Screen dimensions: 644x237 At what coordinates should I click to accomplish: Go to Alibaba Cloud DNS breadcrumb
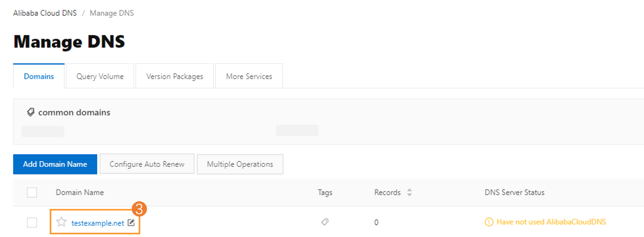point(45,13)
